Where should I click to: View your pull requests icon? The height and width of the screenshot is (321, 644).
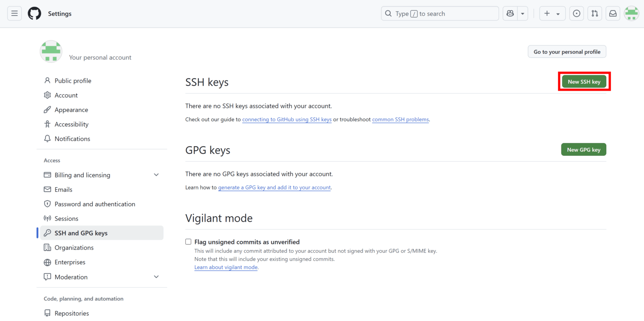[x=595, y=13]
